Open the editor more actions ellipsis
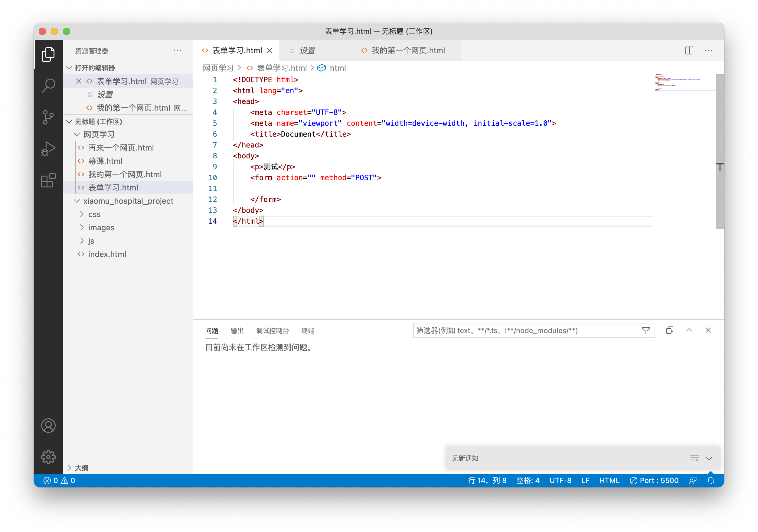 click(708, 50)
